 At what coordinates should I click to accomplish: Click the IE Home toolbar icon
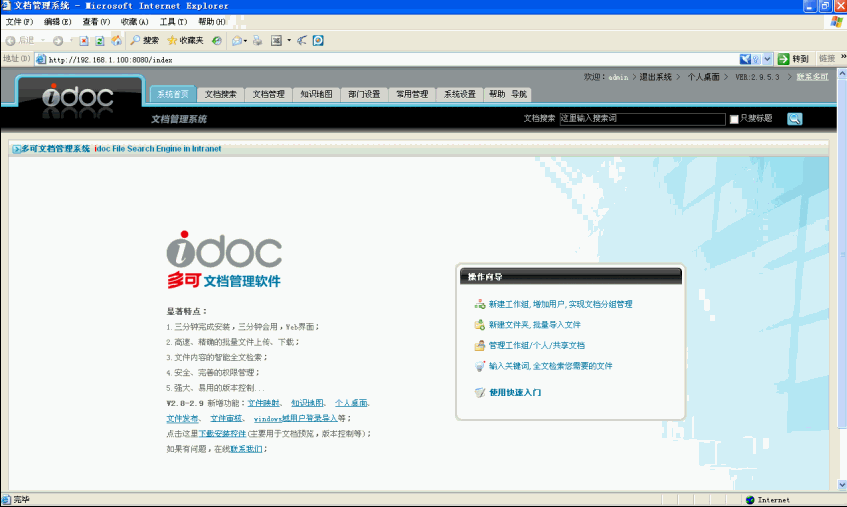(x=116, y=40)
